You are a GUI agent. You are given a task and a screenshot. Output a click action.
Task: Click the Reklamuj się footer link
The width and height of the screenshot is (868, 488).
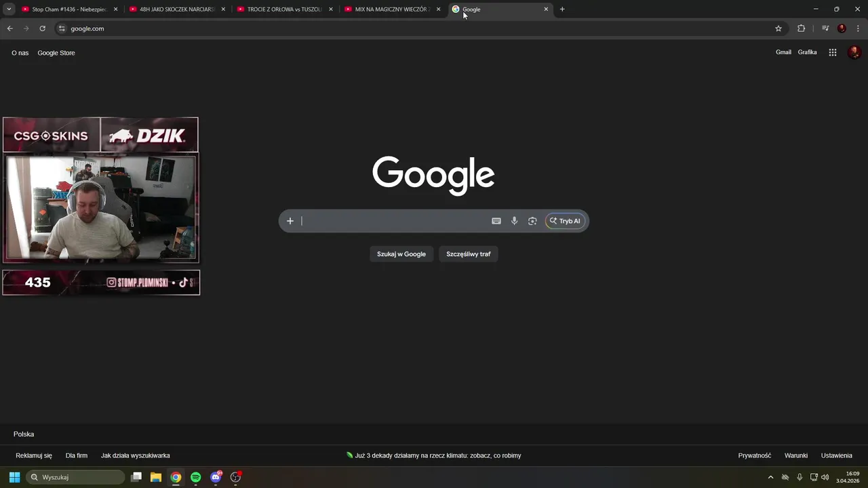coord(34,455)
